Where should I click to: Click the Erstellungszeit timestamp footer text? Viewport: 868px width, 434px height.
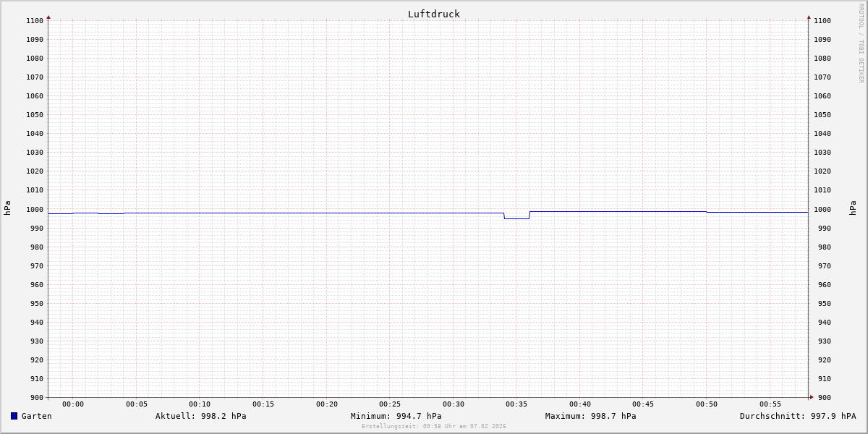[433, 427]
